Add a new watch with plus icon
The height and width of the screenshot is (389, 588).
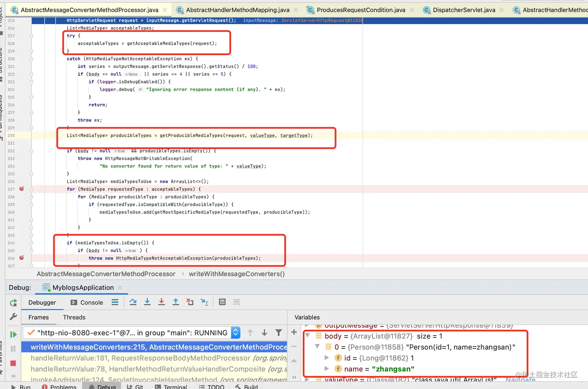294,332
